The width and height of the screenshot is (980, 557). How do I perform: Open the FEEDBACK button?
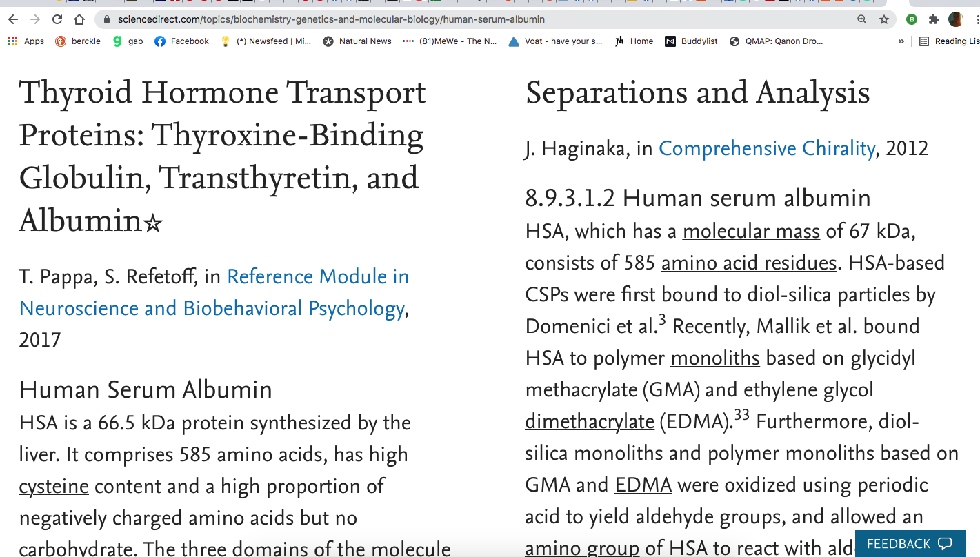click(910, 544)
